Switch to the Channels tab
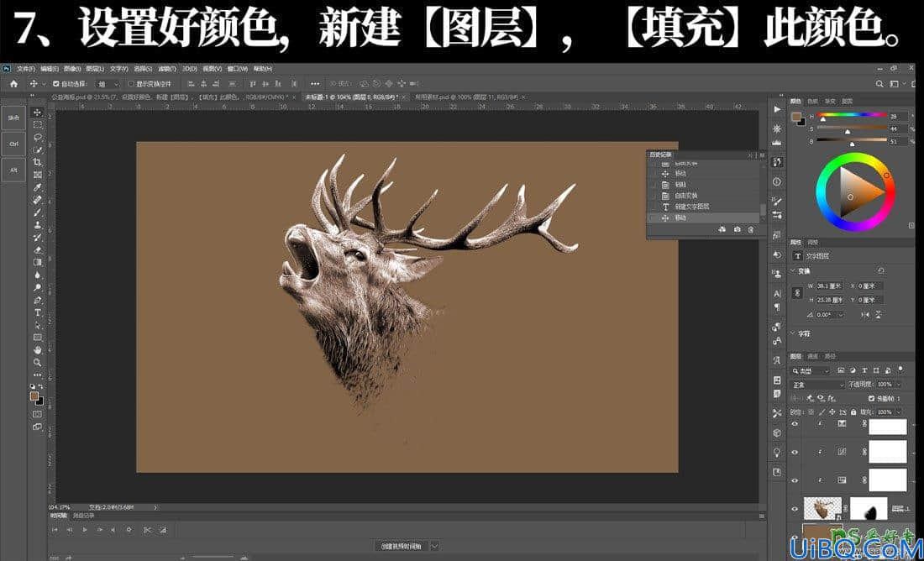924x561 pixels. point(812,356)
